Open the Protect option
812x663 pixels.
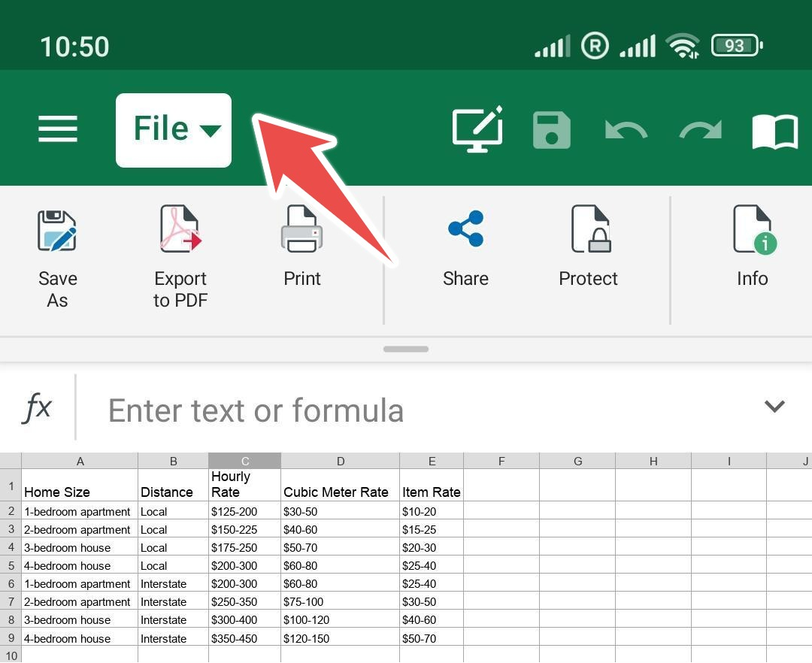click(x=588, y=247)
